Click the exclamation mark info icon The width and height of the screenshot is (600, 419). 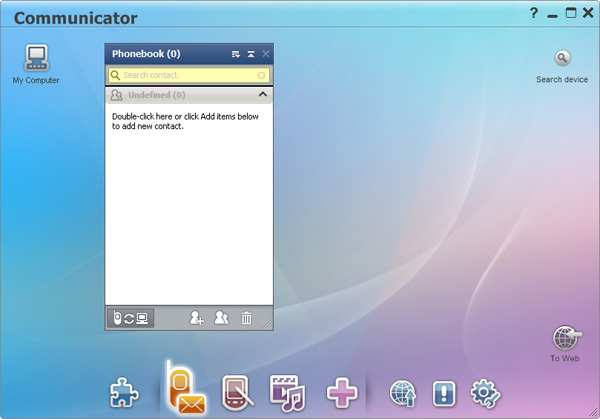(444, 393)
